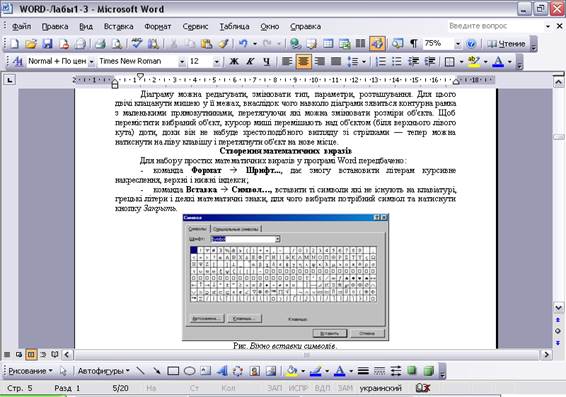Click the 'Введите вопрос' help field
The height and width of the screenshot is (397, 566).
tap(496, 26)
